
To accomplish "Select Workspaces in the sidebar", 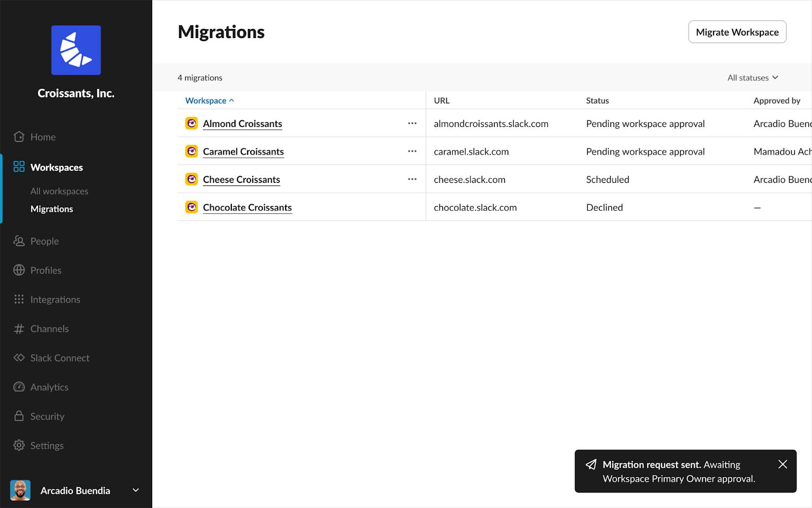I will coord(56,167).
